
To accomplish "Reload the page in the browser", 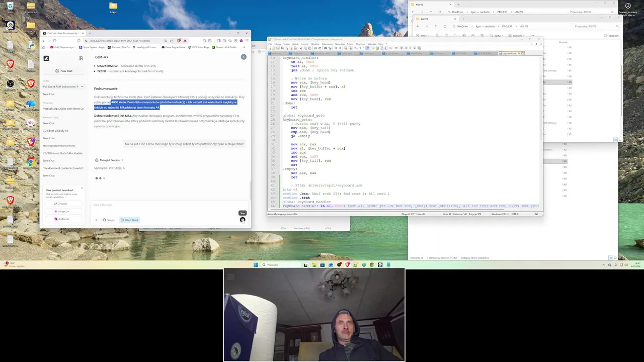I will pyautogui.click(x=55, y=41).
